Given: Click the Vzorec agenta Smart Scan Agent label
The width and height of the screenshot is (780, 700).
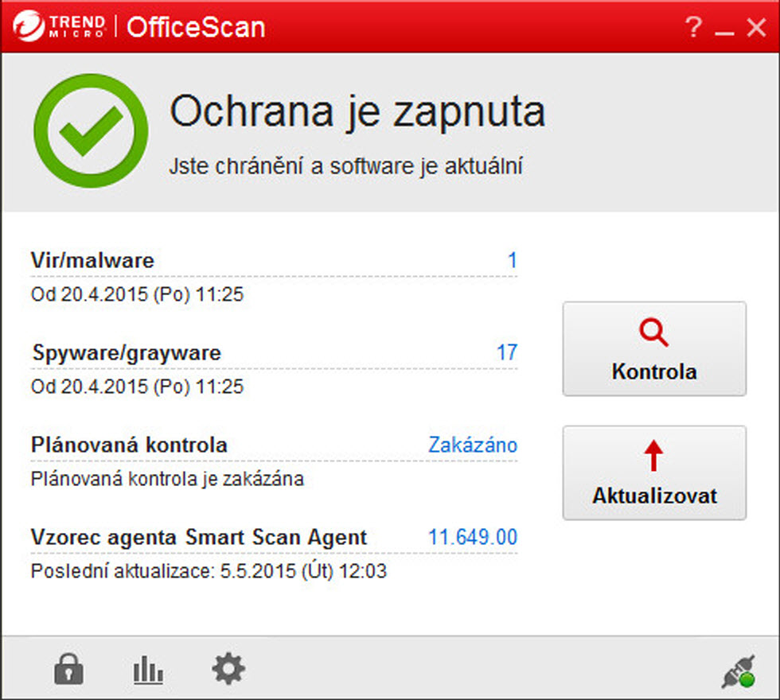Looking at the screenshot, I should point(199,537).
